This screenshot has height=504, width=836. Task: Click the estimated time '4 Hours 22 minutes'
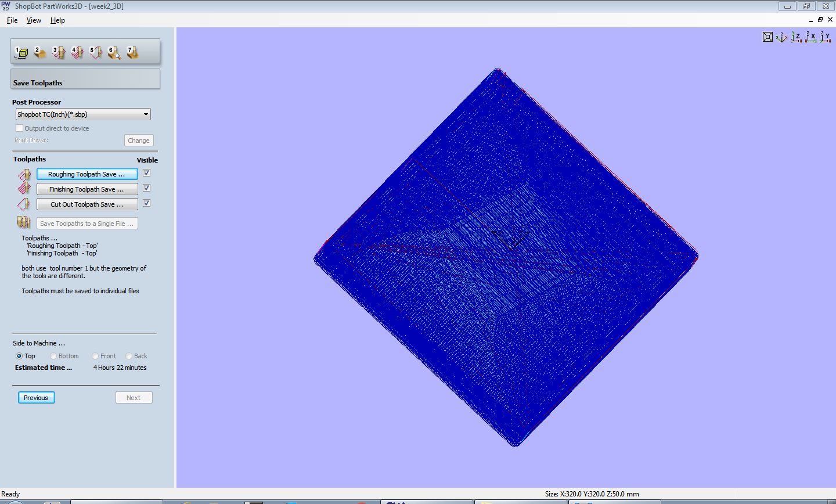click(120, 368)
